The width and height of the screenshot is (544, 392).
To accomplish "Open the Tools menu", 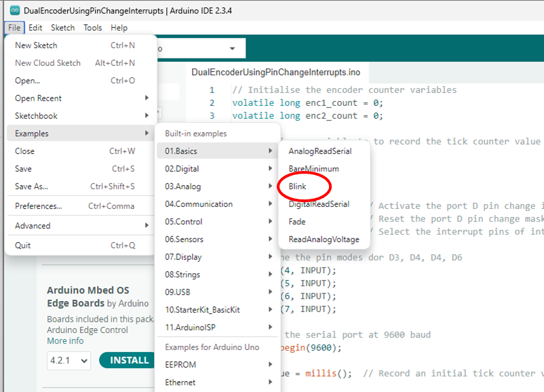I will 93,28.
